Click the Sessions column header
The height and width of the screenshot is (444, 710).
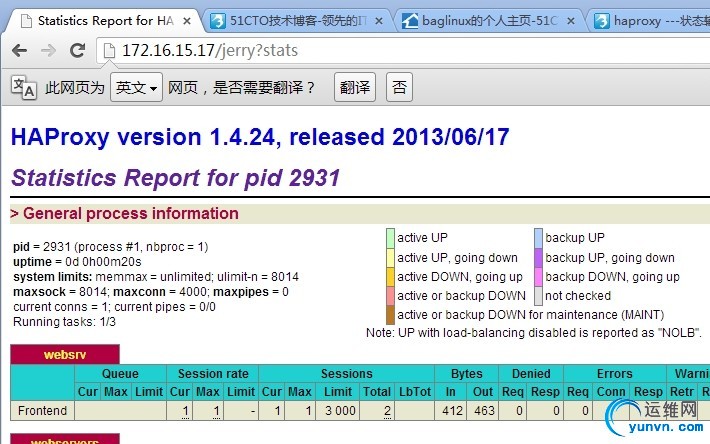(346, 373)
